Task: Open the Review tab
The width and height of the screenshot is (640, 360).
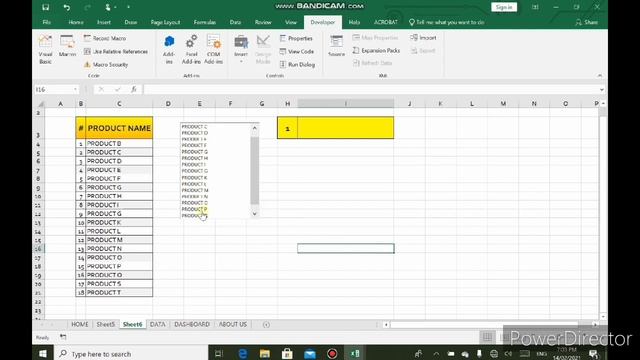Action: click(x=263, y=22)
